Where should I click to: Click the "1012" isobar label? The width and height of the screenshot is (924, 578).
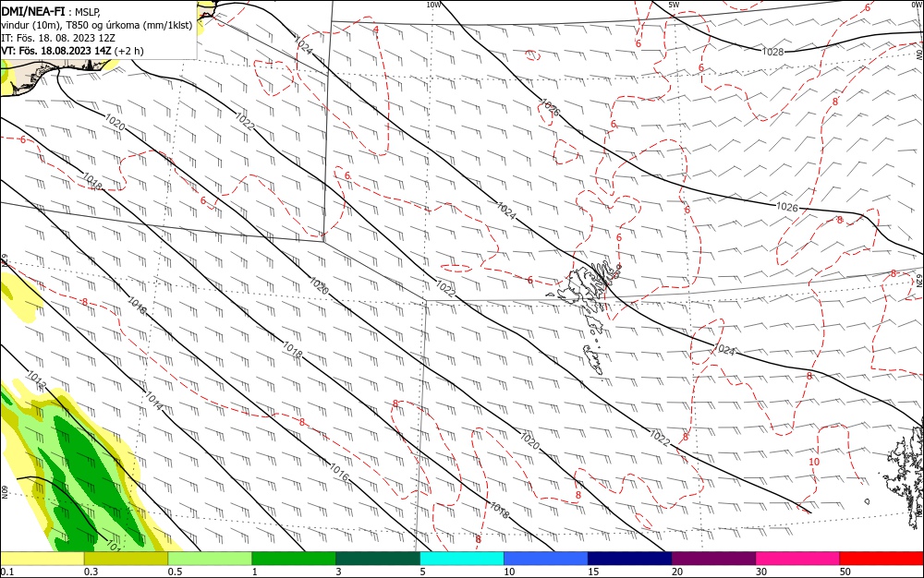point(37,379)
